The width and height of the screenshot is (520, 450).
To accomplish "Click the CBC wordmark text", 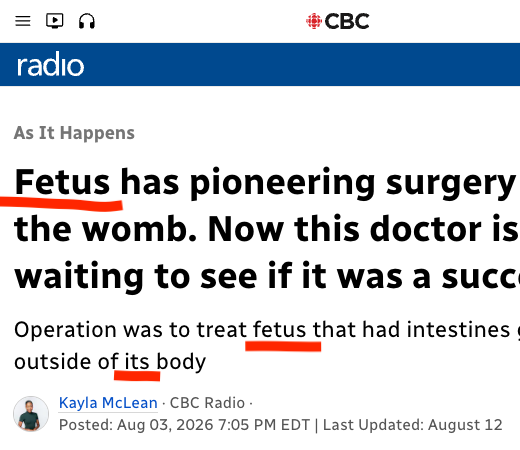I will 347,21.
